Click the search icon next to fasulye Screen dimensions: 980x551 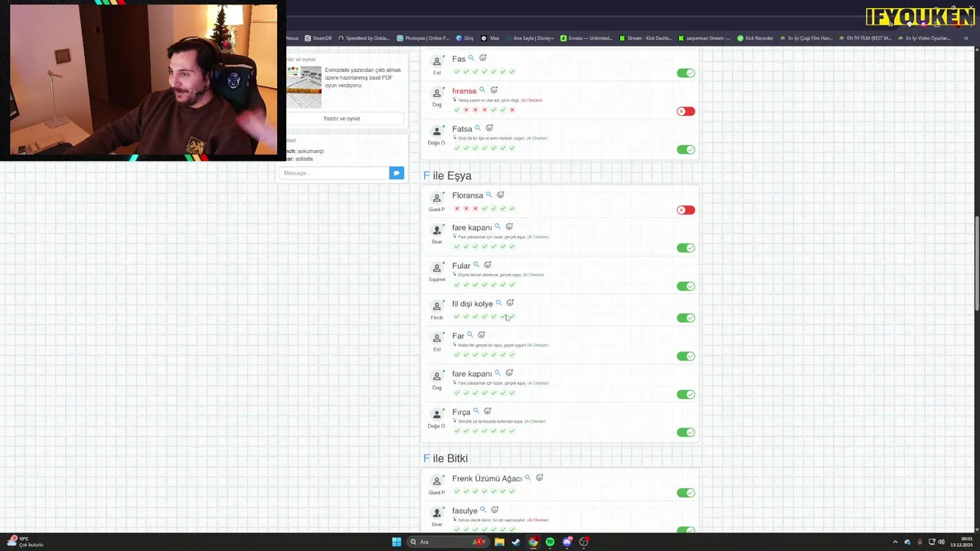tap(483, 510)
